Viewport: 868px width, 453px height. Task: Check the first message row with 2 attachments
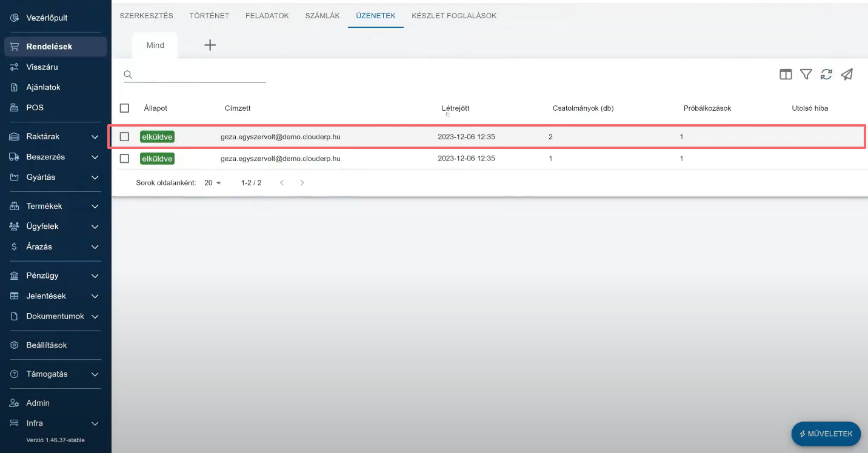click(125, 137)
